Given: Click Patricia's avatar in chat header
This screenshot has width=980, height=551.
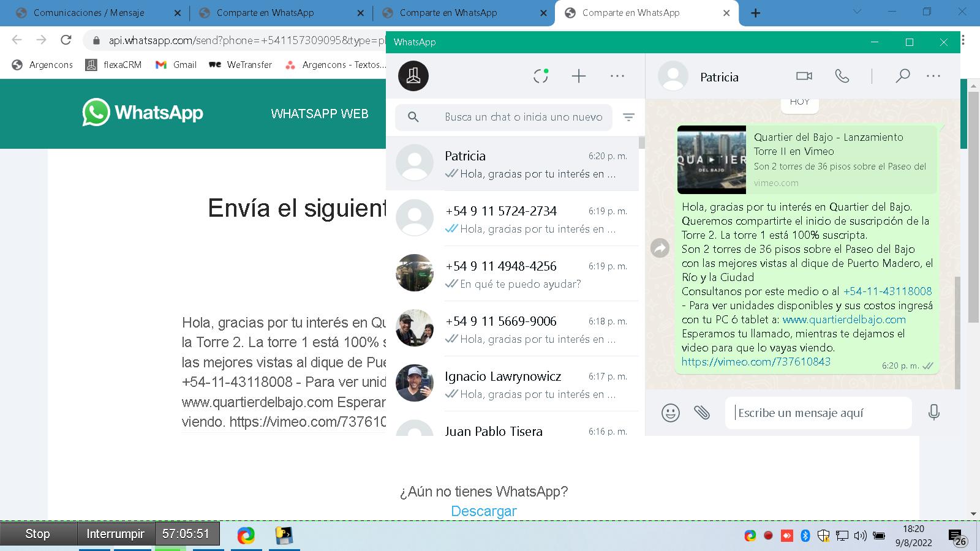Looking at the screenshot, I should (673, 77).
